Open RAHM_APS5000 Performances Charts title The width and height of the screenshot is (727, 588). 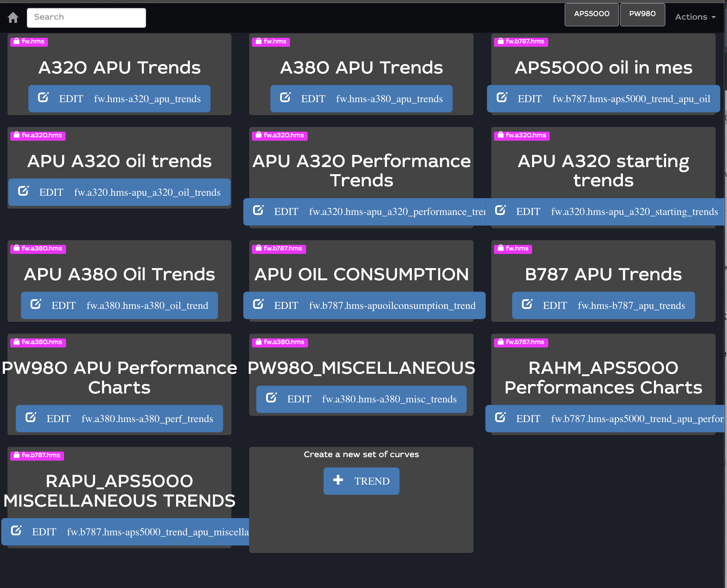click(x=604, y=378)
